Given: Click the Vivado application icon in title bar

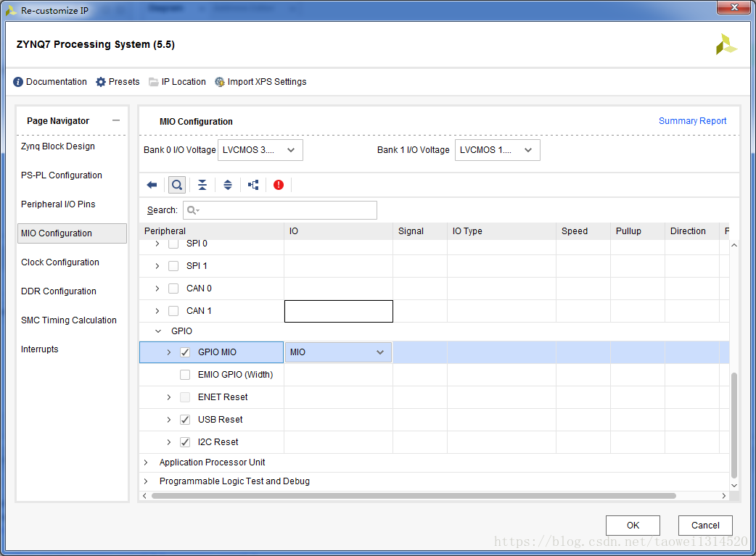Looking at the screenshot, I should point(11,10).
